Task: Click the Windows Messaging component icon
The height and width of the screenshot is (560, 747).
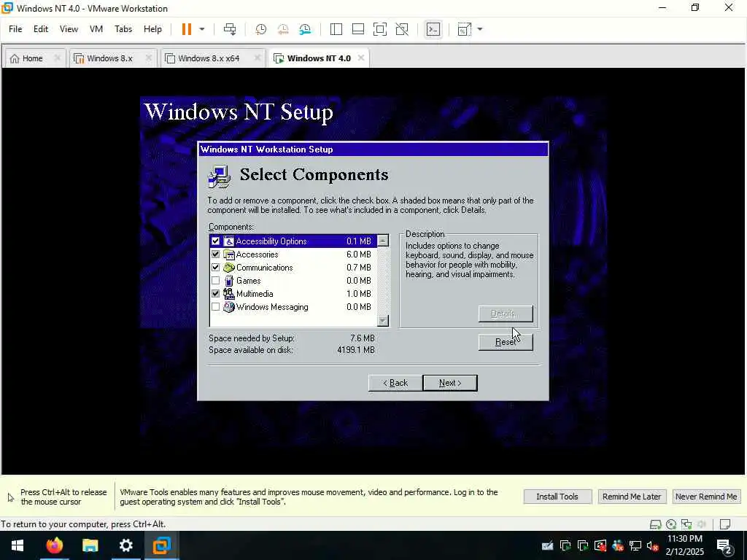Action: [229, 307]
